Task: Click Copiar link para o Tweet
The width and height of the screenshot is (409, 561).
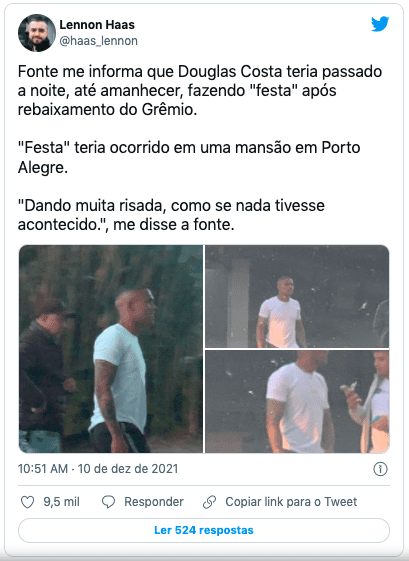Action: pyautogui.click(x=291, y=502)
